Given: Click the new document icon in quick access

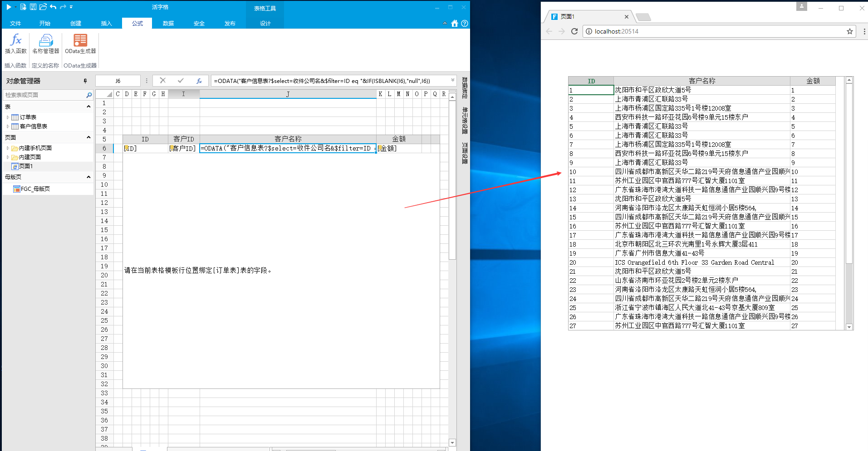Looking at the screenshot, I should (23, 7).
